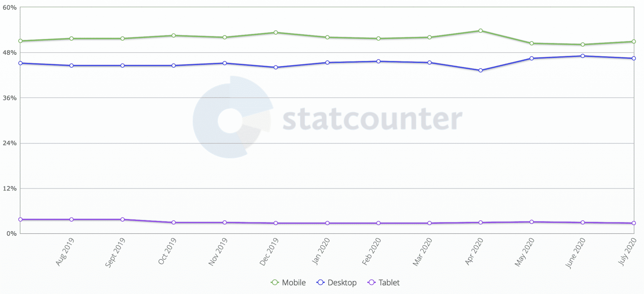Viewport: 644px width, 294px height.
Task: Click the purple Tablet legend marker
Action: point(371,282)
